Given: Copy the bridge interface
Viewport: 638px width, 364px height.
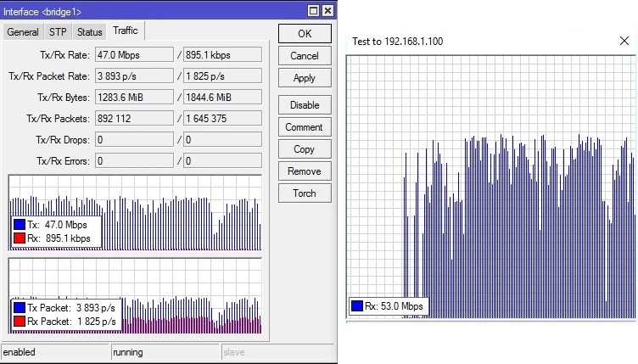Looking at the screenshot, I should [304, 149].
